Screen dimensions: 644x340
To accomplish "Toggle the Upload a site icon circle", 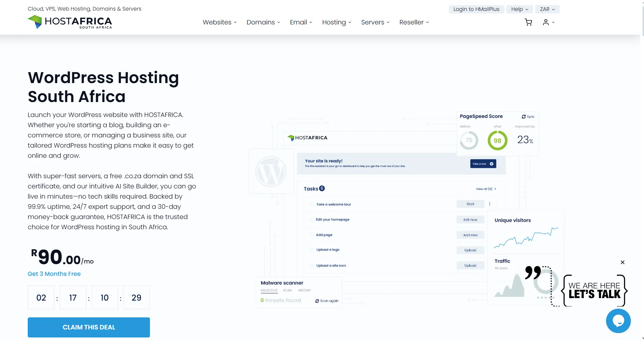I will point(312,266).
